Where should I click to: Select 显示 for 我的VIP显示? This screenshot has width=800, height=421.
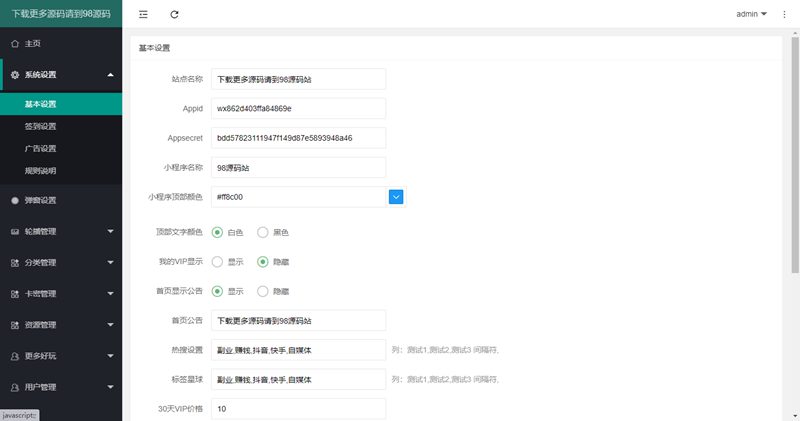[x=217, y=262]
